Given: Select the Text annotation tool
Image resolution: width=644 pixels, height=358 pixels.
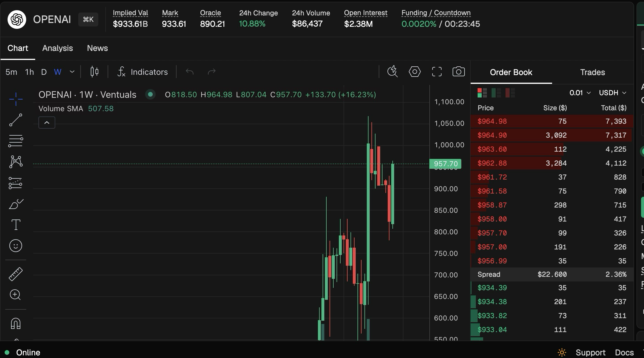Looking at the screenshot, I should 16,225.
